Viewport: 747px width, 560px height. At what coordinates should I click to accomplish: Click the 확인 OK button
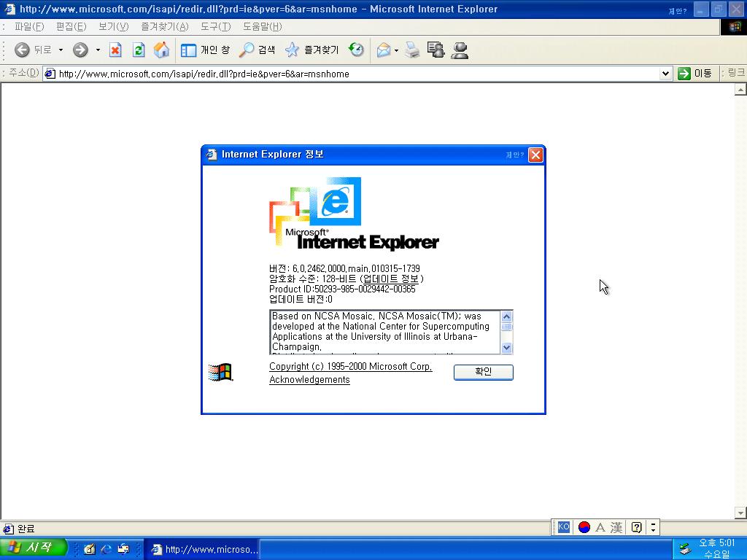pyautogui.click(x=483, y=372)
